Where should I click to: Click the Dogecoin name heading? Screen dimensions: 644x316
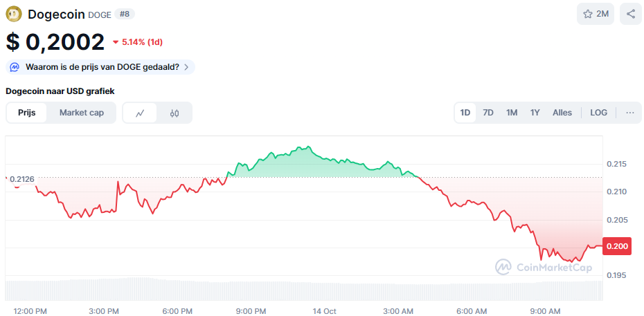pyautogui.click(x=57, y=15)
